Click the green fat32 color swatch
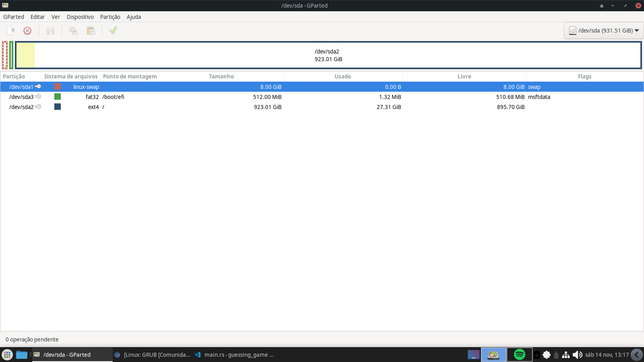The image size is (644, 362). [58, 97]
